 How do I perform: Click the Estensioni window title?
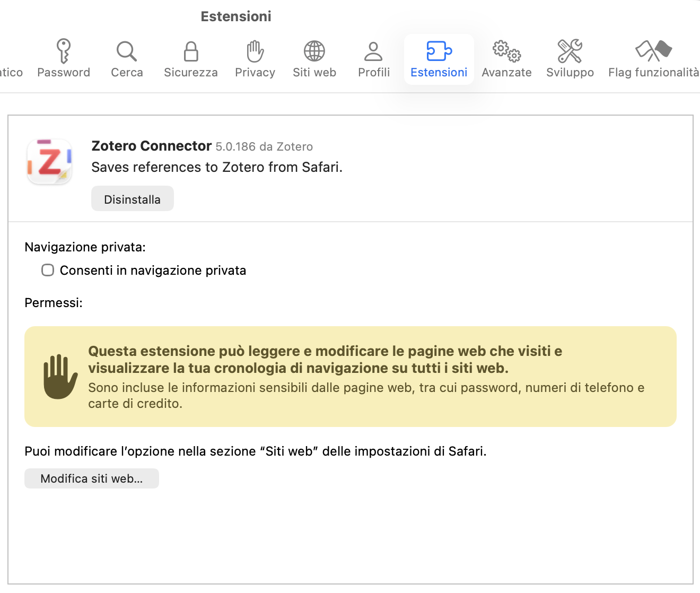pos(236,16)
